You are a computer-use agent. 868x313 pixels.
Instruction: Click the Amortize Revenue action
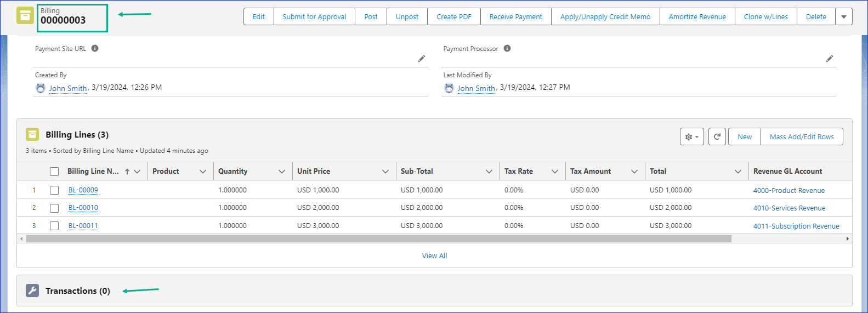point(697,17)
